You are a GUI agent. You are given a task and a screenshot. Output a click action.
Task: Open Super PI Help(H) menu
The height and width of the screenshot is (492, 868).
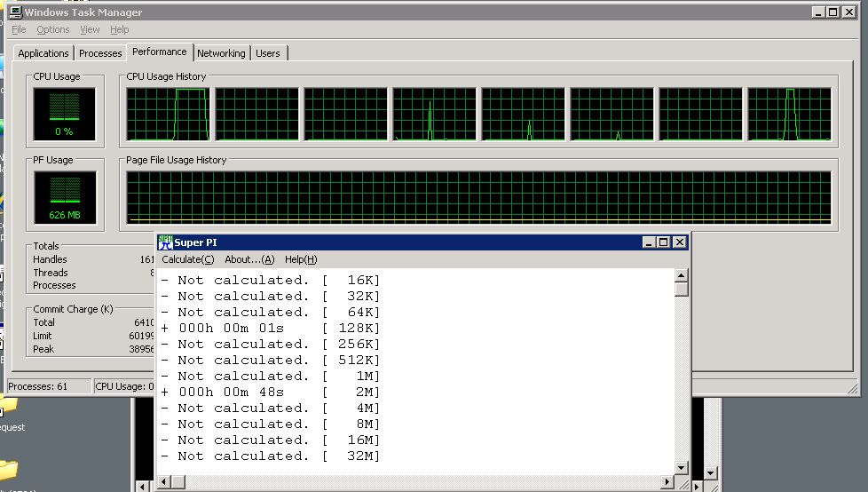click(301, 259)
